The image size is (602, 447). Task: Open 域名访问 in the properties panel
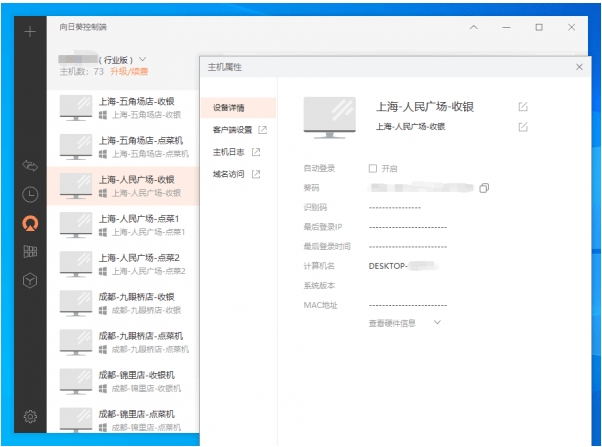(236, 175)
